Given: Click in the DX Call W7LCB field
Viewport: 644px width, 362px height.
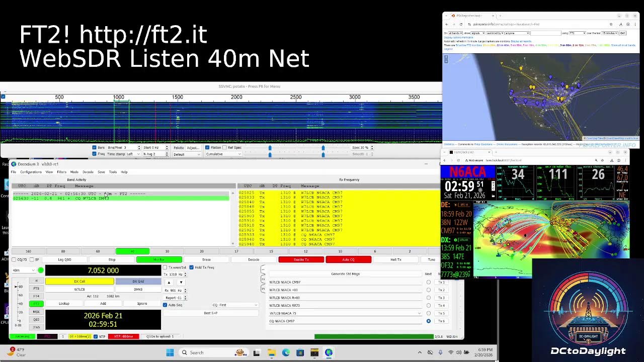Looking at the screenshot, I should click(79, 289).
